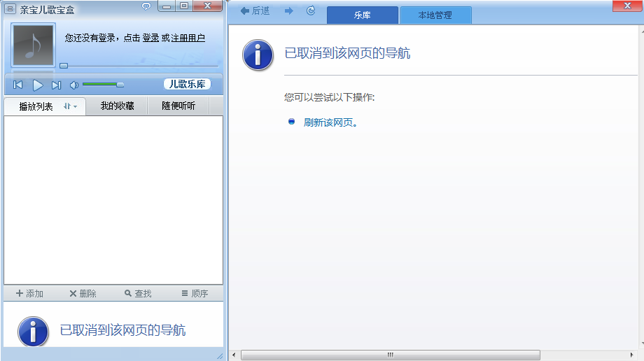Click 已取消到该网页的导航 heading in library panel
Image resolution: width=644 pixels, height=361 pixels.
point(347,53)
